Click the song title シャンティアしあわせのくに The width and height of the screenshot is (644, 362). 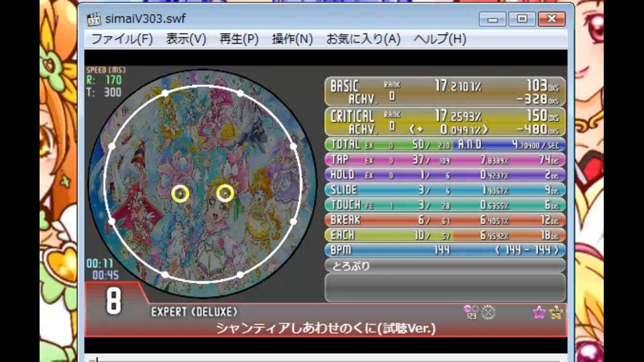click(x=326, y=328)
